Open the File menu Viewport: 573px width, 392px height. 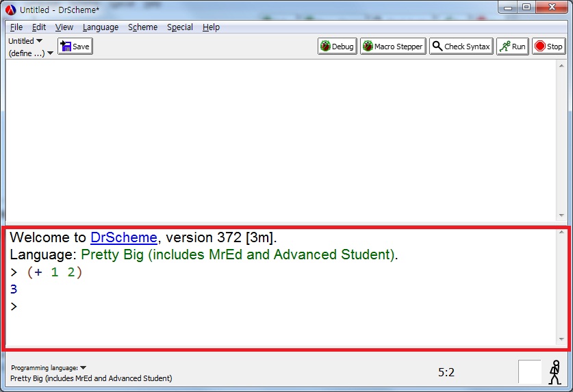tap(16, 27)
